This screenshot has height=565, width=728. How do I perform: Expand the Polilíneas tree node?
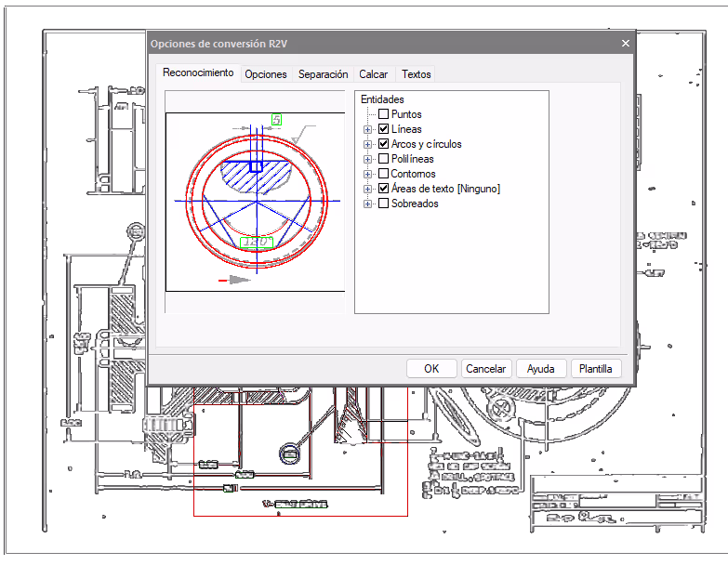[367, 159]
